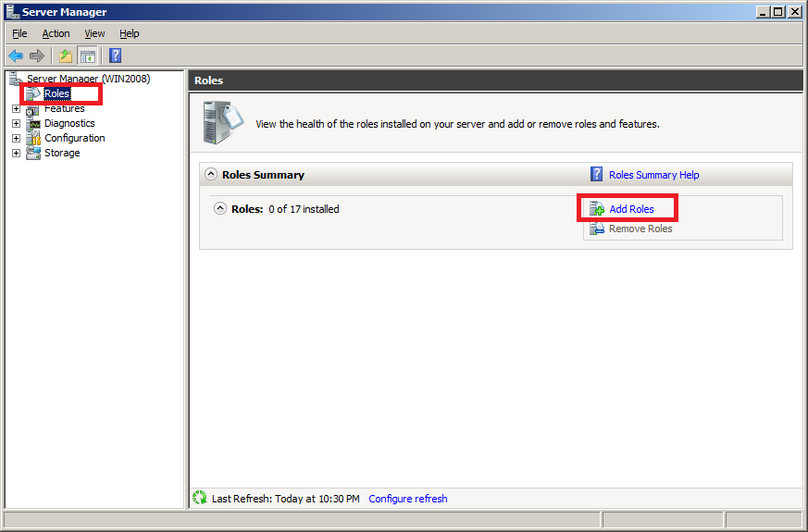The height and width of the screenshot is (532, 808).
Task: Click the Last Refresh: Today at 10:30 PM text
Action: [x=285, y=499]
